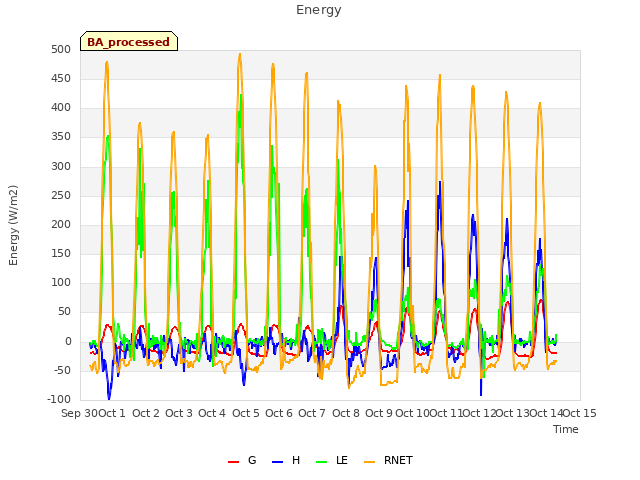Click the Oct 6 axis tick label
This screenshot has height=480, width=640.
[279, 413]
